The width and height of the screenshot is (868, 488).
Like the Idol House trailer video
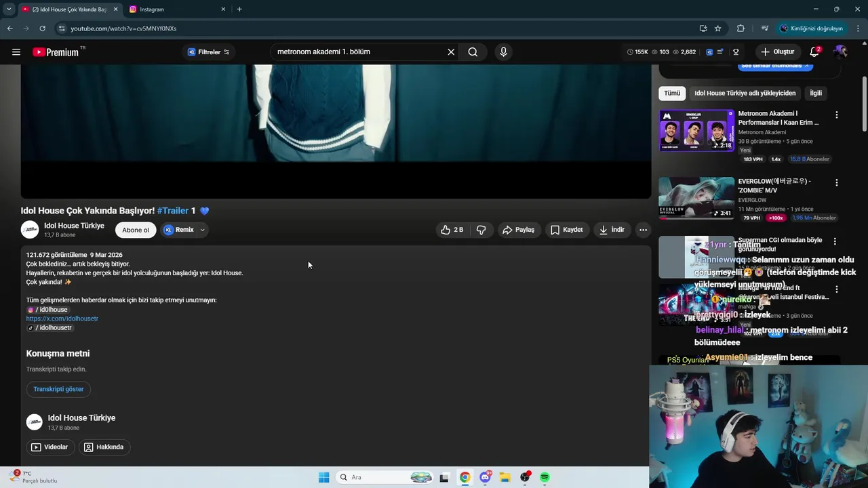[452, 230]
